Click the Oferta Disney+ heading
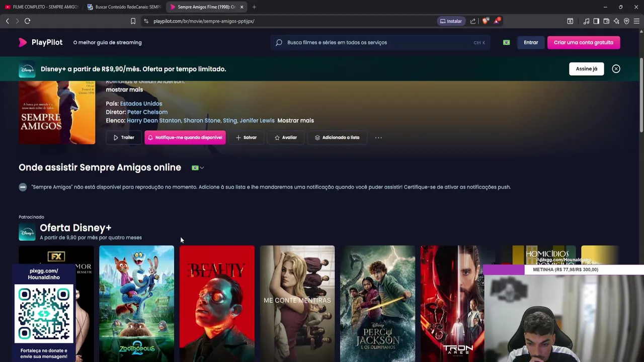Screen dimensions: 644x362 tap(75, 228)
